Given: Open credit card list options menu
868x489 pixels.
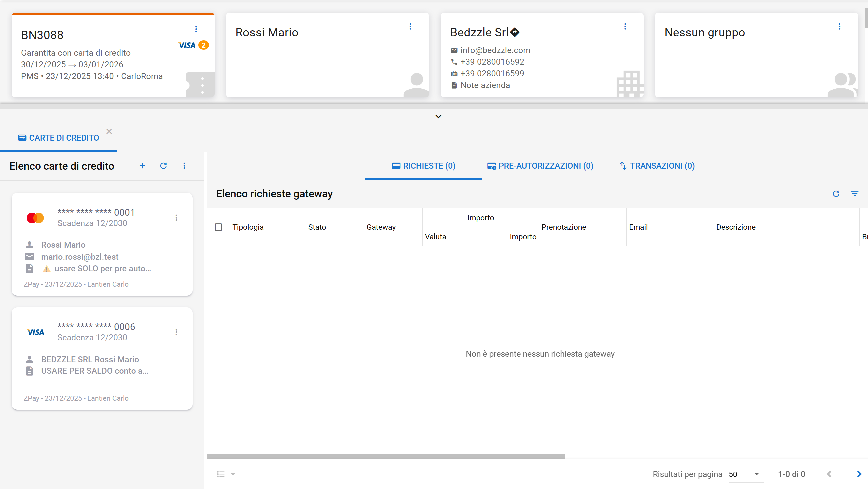Looking at the screenshot, I should tap(184, 166).
